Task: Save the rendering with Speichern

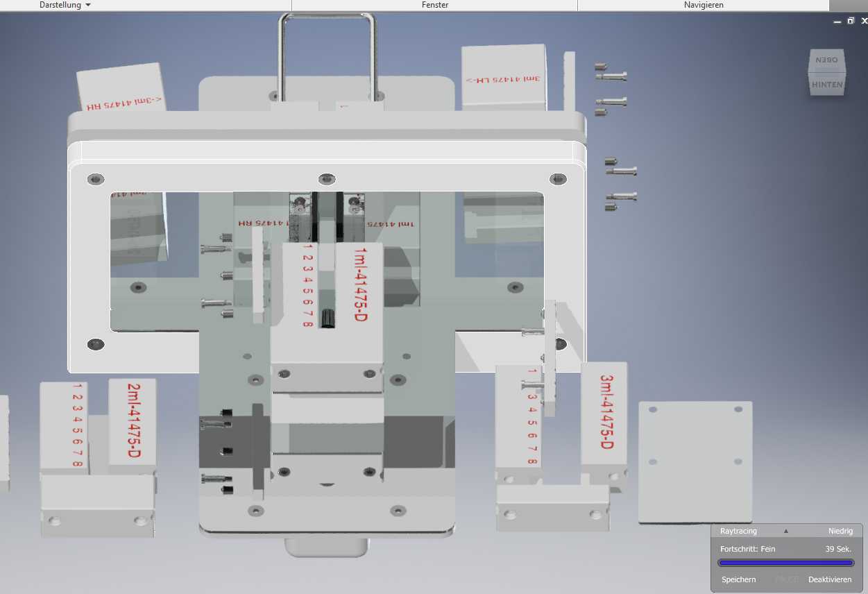Action: 738,579
